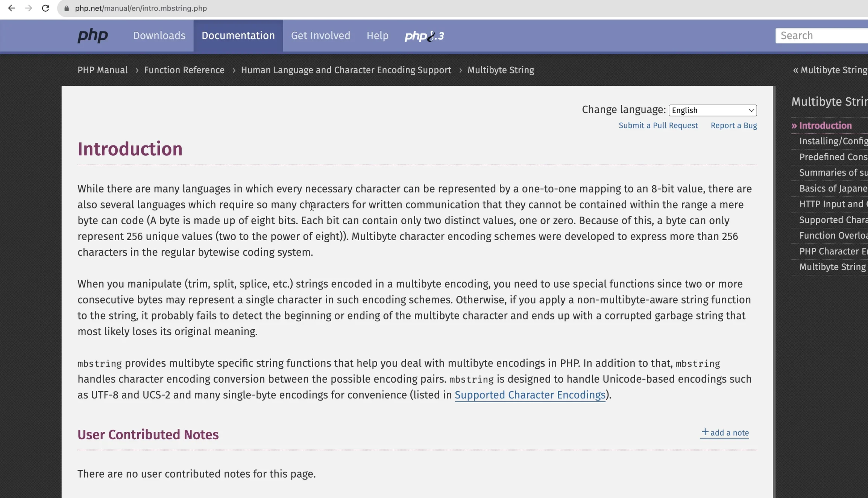Click the Supported Character Encodings link

[x=530, y=395]
